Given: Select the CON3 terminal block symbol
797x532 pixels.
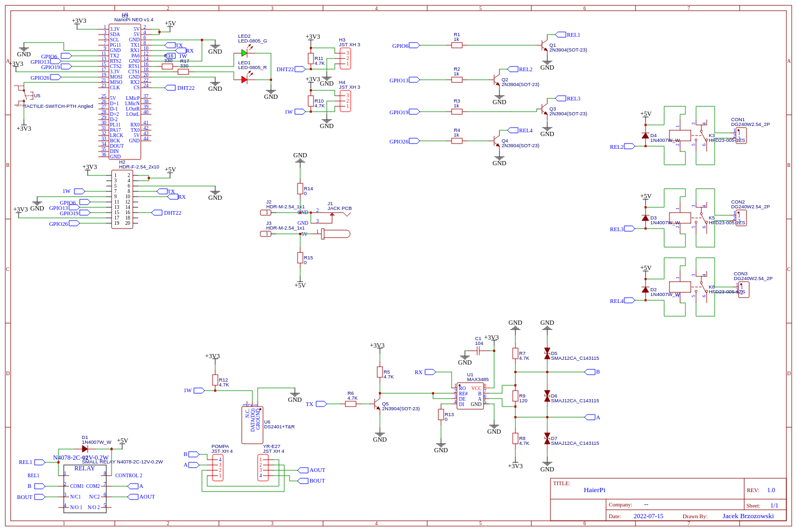Looking at the screenshot, I should (743, 290).
